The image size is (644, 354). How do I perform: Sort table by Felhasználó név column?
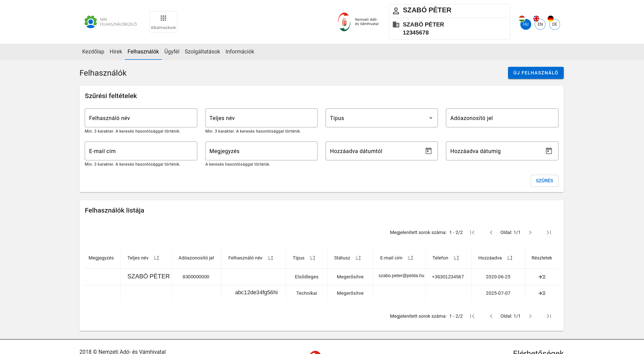click(x=270, y=258)
